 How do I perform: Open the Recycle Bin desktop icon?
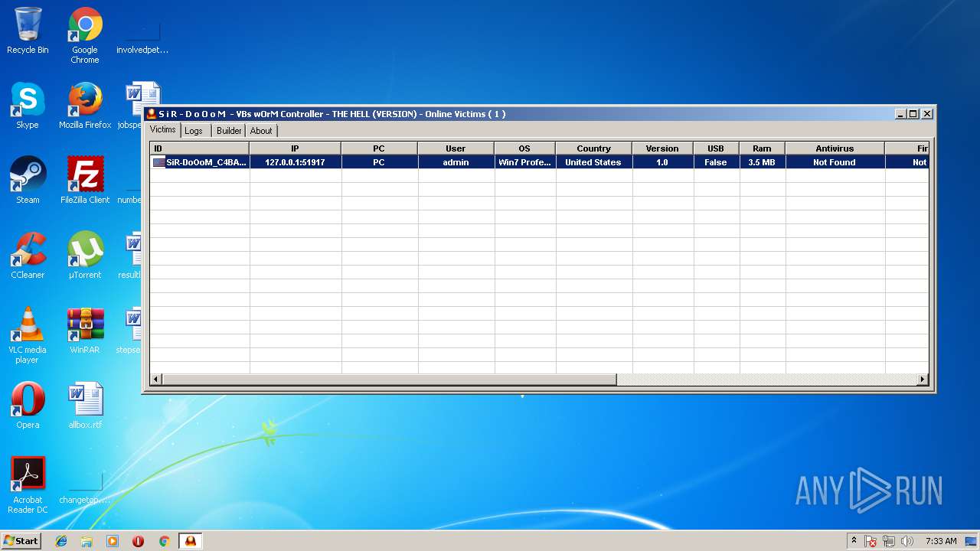pyautogui.click(x=28, y=31)
